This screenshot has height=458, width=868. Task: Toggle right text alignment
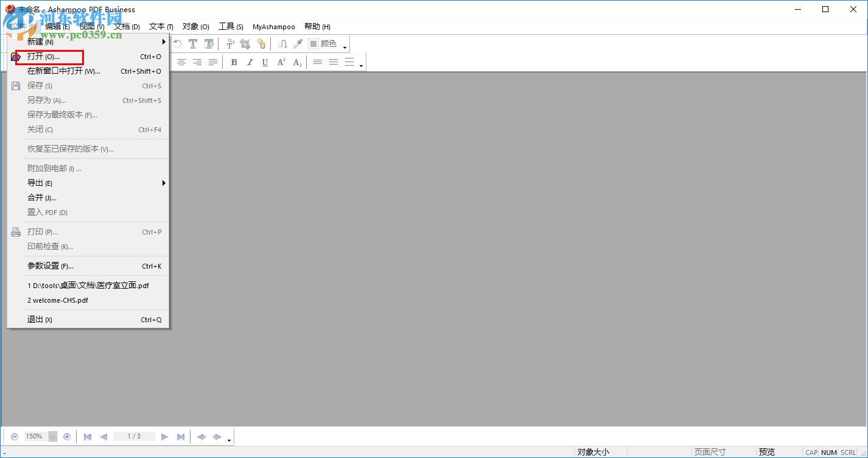(x=197, y=62)
